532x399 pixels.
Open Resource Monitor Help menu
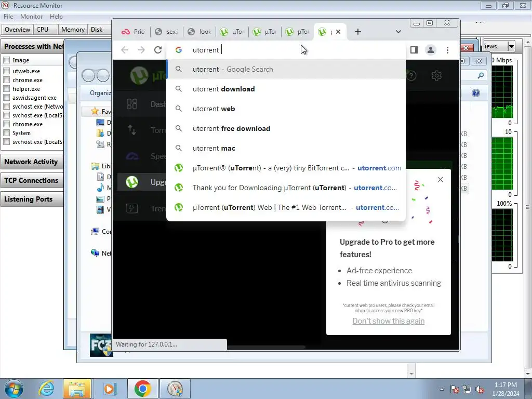pos(56,17)
